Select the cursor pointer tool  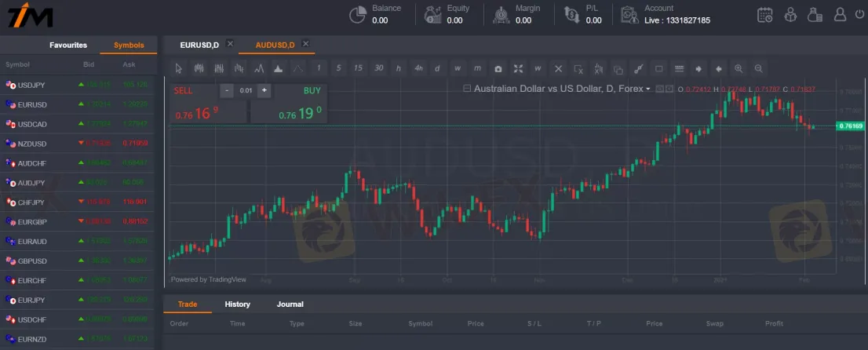pyautogui.click(x=178, y=69)
